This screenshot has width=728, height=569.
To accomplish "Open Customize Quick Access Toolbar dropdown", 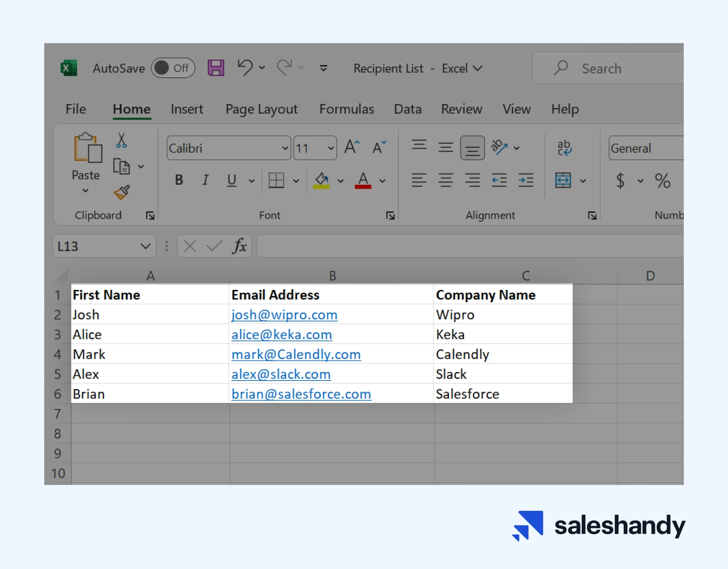I will coord(323,68).
